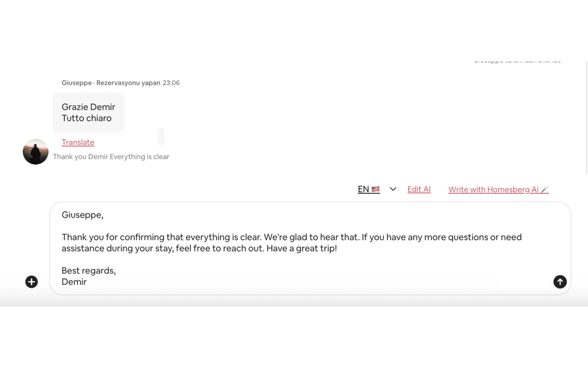
Task: Select the attachment plus icon near the composer
Action: 31,282
